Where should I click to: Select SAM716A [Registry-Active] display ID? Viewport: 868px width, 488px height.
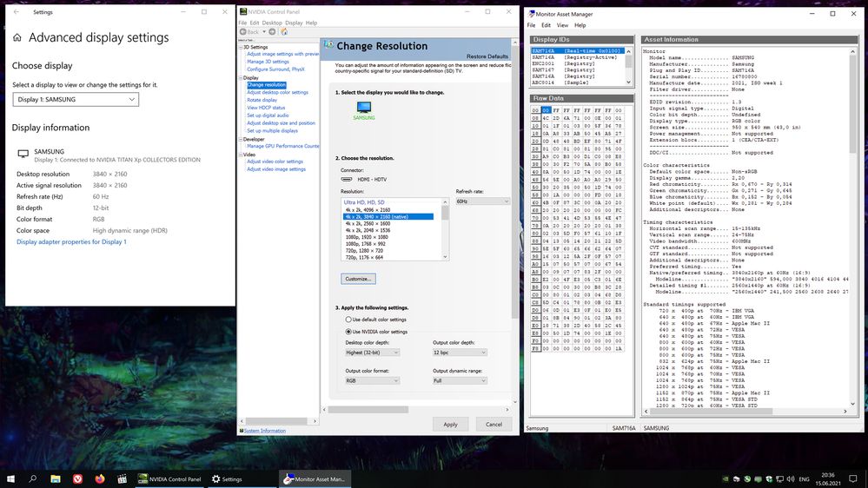pos(578,57)
